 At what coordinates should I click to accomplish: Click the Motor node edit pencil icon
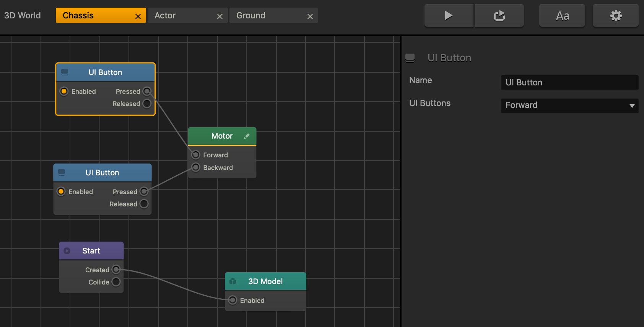tap(247, 136)
